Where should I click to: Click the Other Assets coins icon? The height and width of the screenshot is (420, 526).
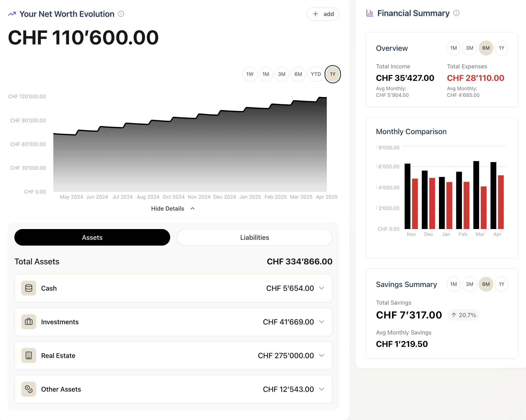point(29,389)
